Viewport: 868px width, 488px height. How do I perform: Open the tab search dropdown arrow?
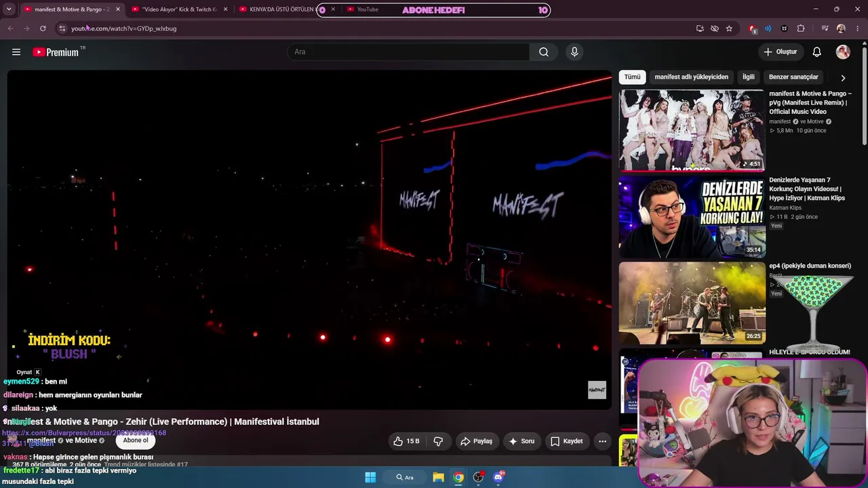tap(9, 9)
